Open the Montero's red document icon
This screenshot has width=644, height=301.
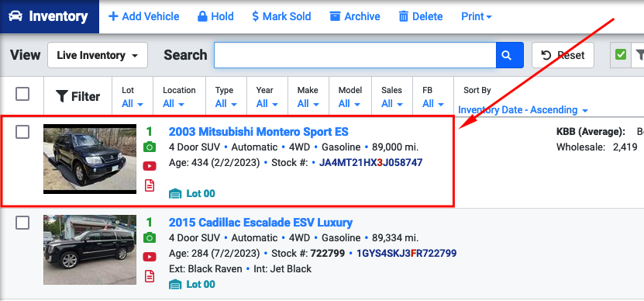point(150,185)
